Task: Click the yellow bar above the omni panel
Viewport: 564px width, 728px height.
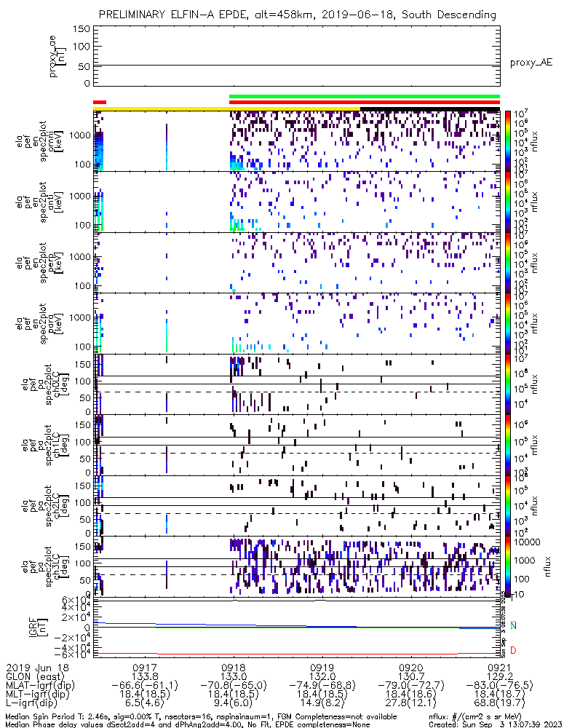Action: click(x=226, y=108)
